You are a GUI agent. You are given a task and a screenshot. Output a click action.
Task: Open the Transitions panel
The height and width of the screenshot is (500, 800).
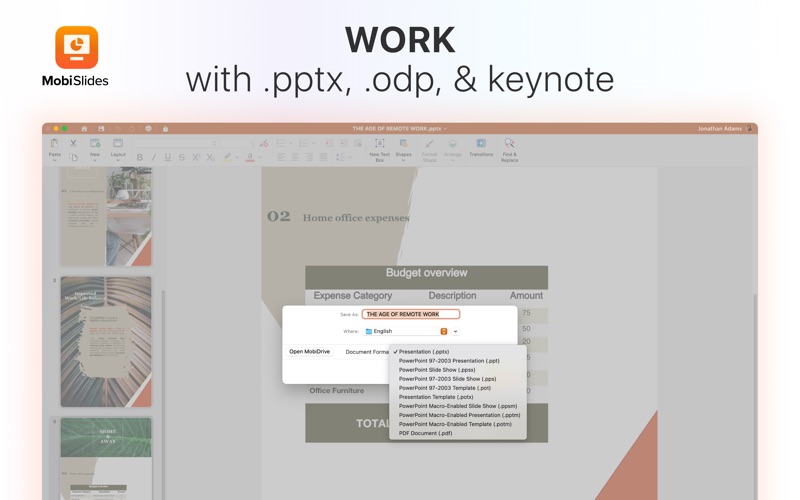(x=481, y=147)
